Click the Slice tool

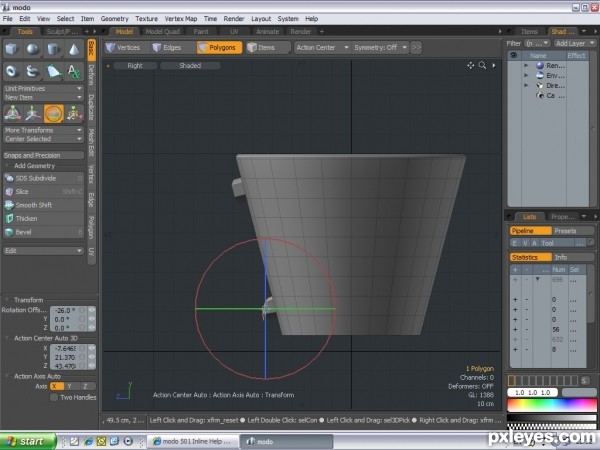coord(43,192)
